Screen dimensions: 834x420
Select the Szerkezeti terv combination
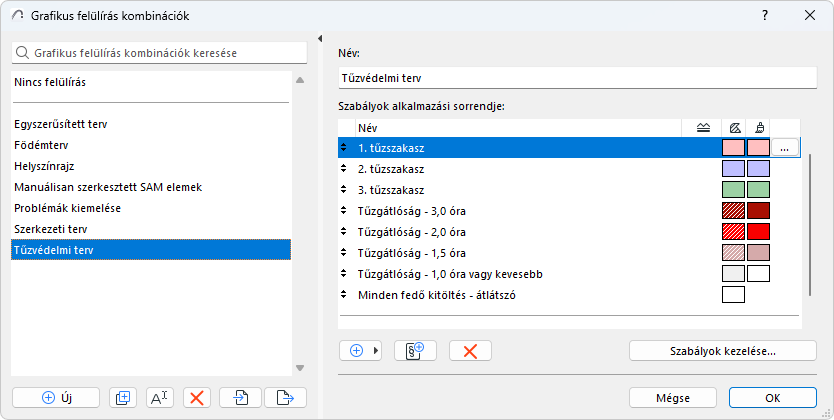click(x=49, y=229)
